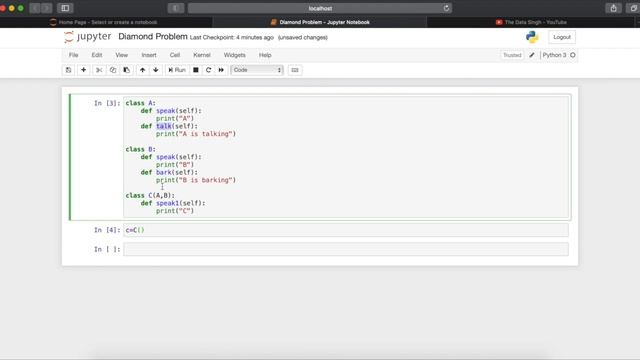The image size is (640, 360).
Task: Click the In [4]: prompt label
Action: [107, 230]
